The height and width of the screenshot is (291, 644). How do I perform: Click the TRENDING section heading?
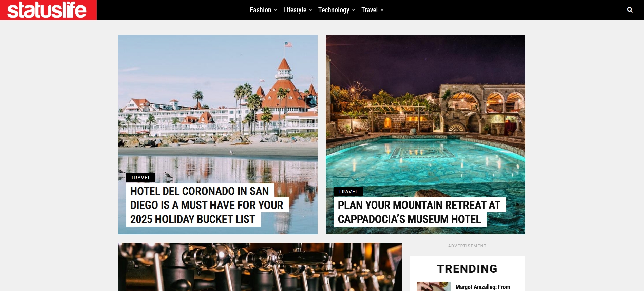(467, 269)
